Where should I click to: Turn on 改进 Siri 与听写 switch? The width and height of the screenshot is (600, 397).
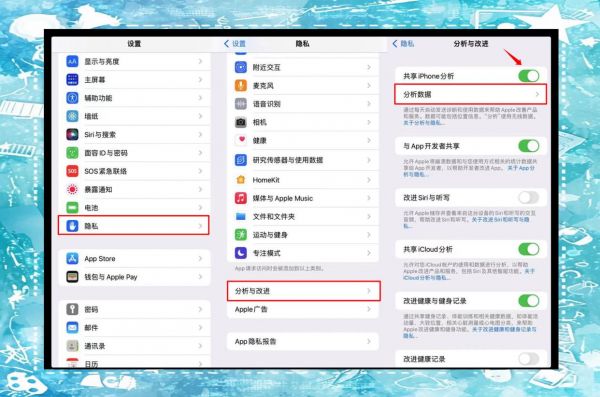pyautogui.click(x=529, y=198)
